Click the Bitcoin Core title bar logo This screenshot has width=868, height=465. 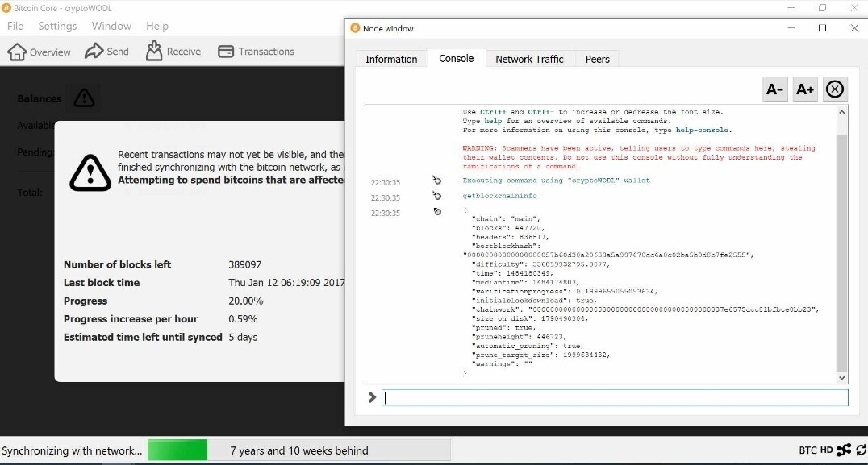click(x=6, y=8)
